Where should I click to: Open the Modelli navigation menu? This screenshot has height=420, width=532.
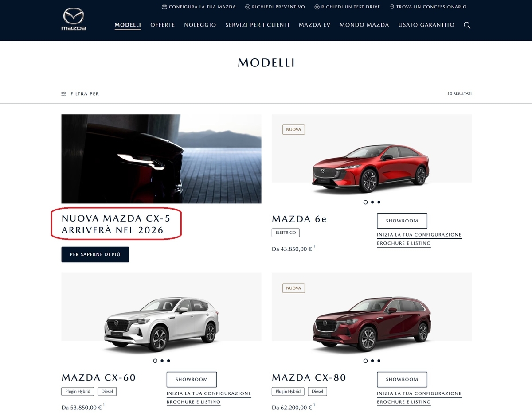[x=128, y=25]
